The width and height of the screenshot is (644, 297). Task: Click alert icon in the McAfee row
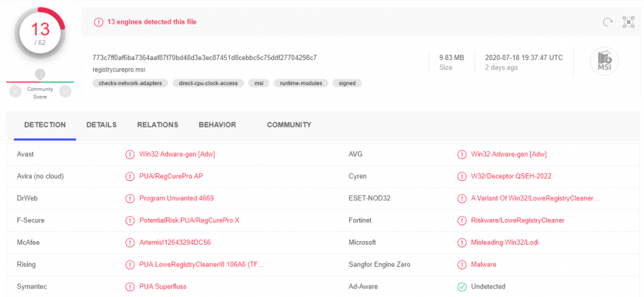130,243
